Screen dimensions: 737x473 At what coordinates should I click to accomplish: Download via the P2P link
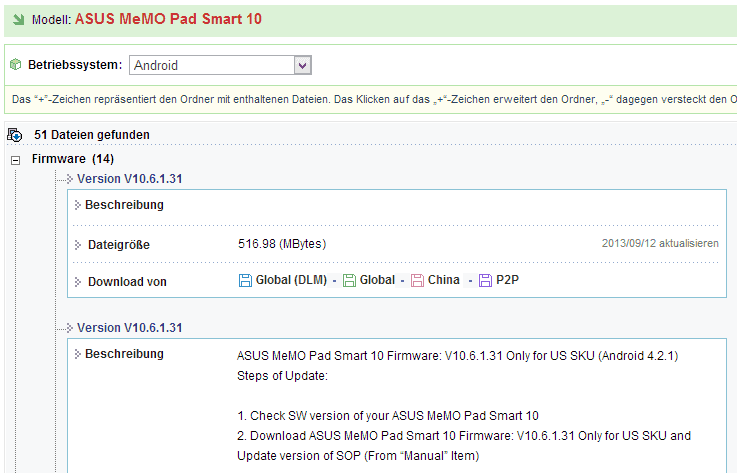(507, 280)
